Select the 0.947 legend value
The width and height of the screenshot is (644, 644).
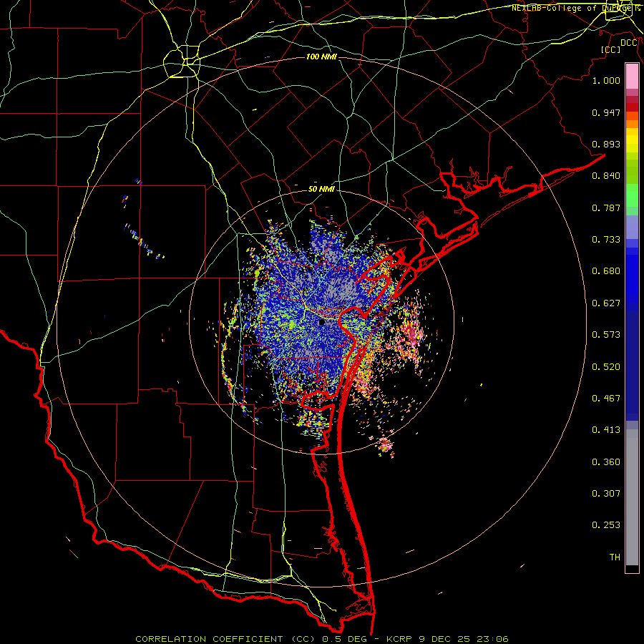pyautogui.click(x=606, y=112)
